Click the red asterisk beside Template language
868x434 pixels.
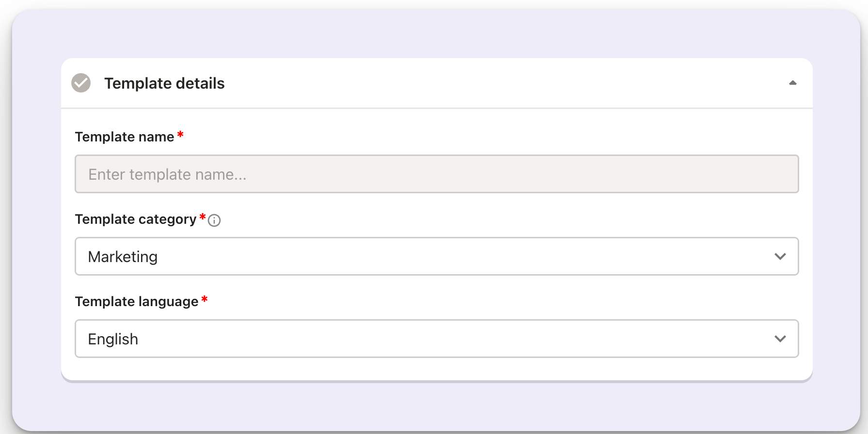tap(205, 299)
